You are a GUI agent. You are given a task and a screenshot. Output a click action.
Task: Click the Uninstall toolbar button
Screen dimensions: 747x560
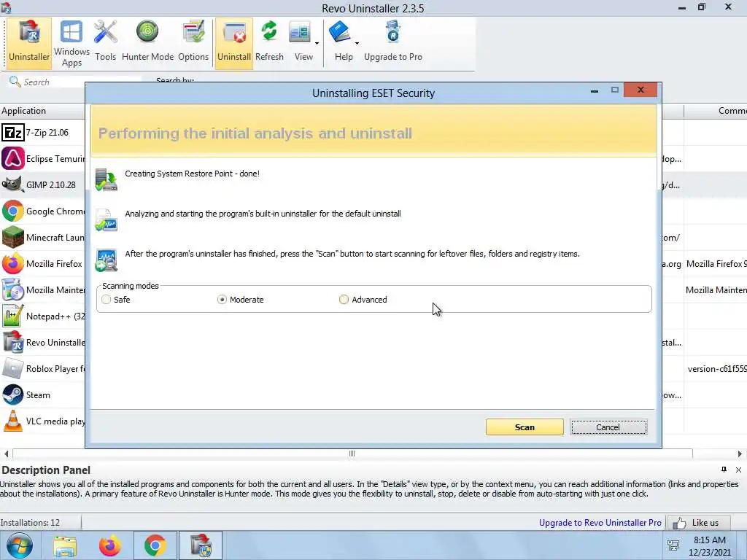pyautogui.click(x=234, y=43)
